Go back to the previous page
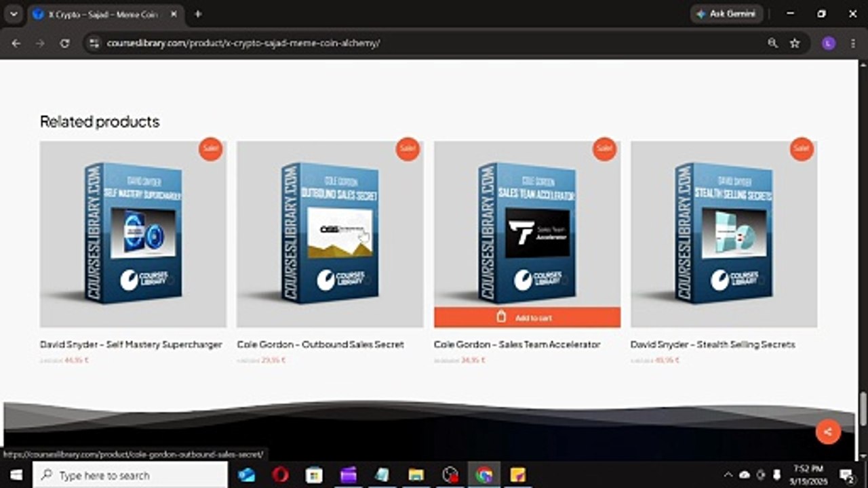 [x=16, y=43]
